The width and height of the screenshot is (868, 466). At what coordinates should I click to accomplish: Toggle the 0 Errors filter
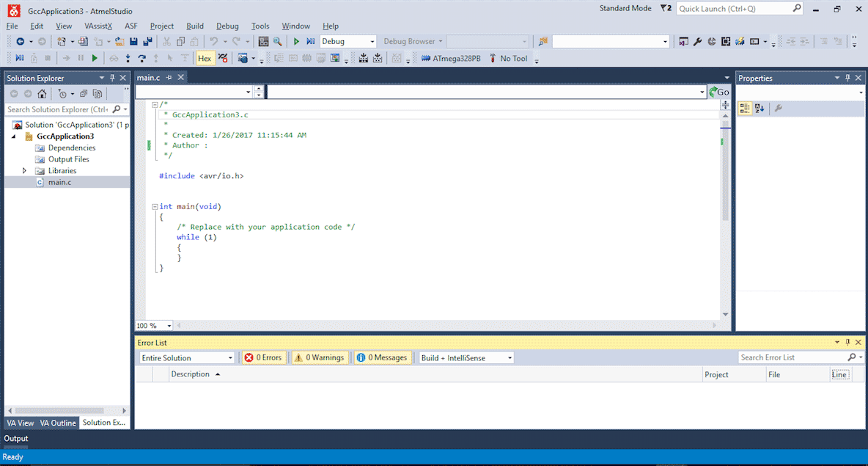point(264,358)
